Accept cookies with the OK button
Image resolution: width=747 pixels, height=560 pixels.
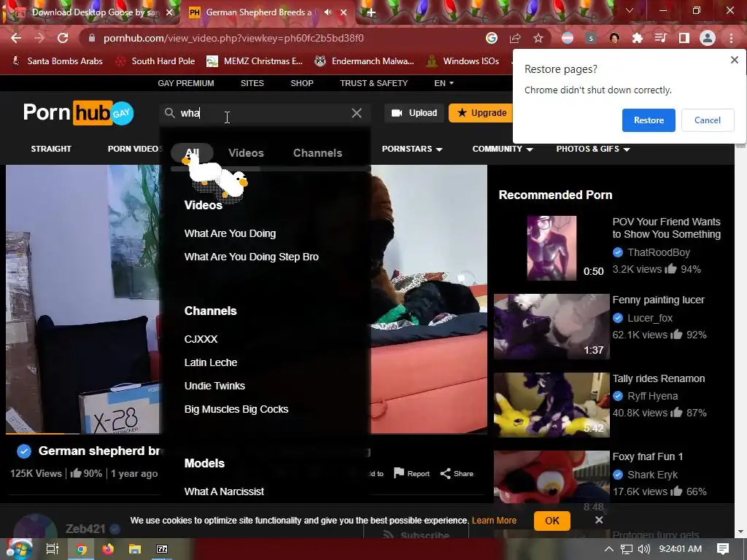[552, 521]
